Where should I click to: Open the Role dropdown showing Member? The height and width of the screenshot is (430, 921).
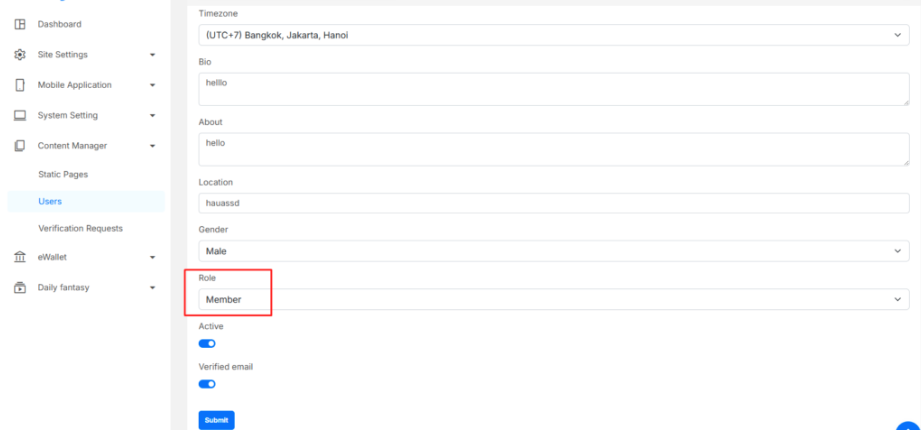(553, 299)
